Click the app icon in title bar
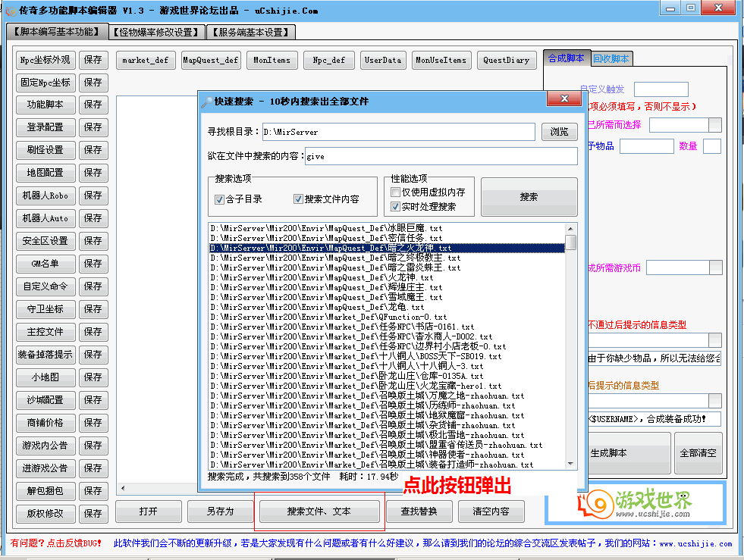This screenshot has width=744, height=560. [11, 11]
